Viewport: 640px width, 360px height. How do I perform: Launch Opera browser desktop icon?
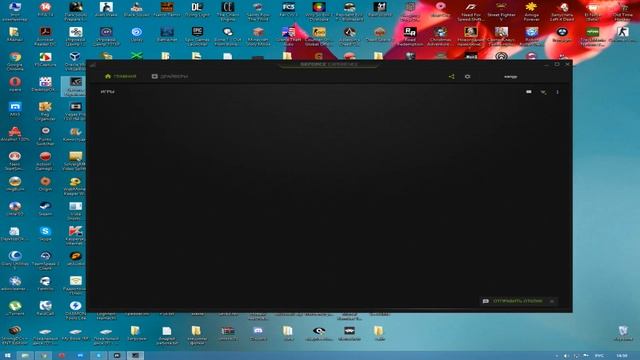15,84
